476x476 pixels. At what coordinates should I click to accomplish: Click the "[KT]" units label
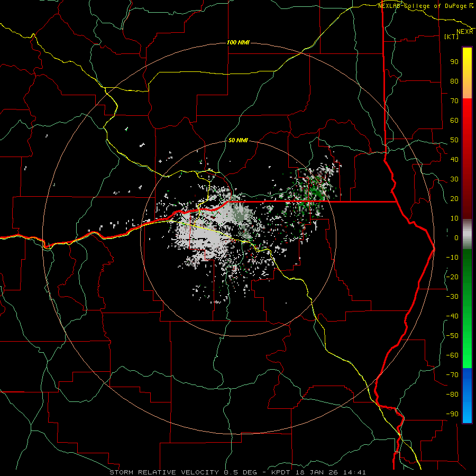click(x=452, y=36)
